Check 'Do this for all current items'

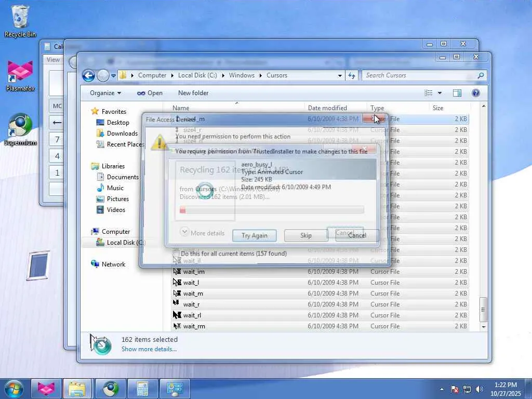[x=176, y=253]
